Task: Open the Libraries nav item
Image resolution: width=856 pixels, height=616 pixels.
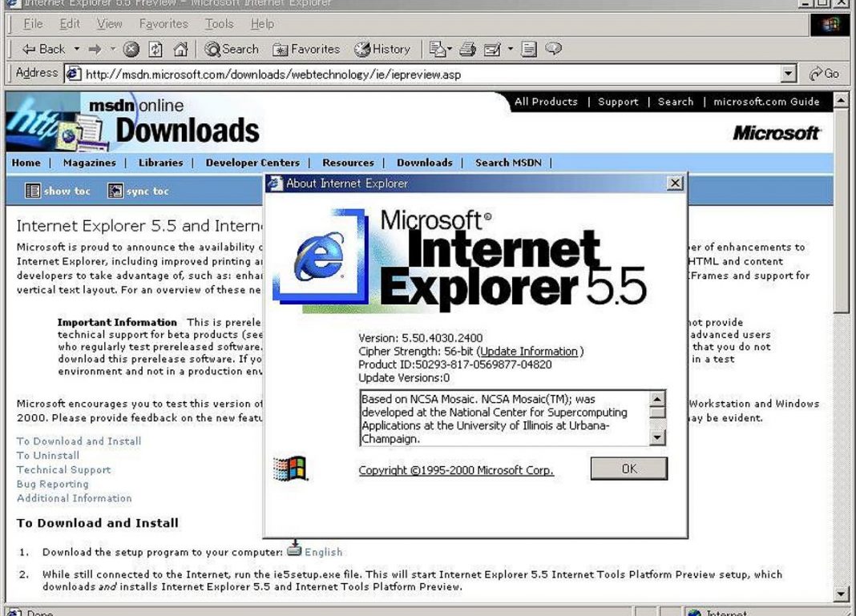Action: (160, 163)
